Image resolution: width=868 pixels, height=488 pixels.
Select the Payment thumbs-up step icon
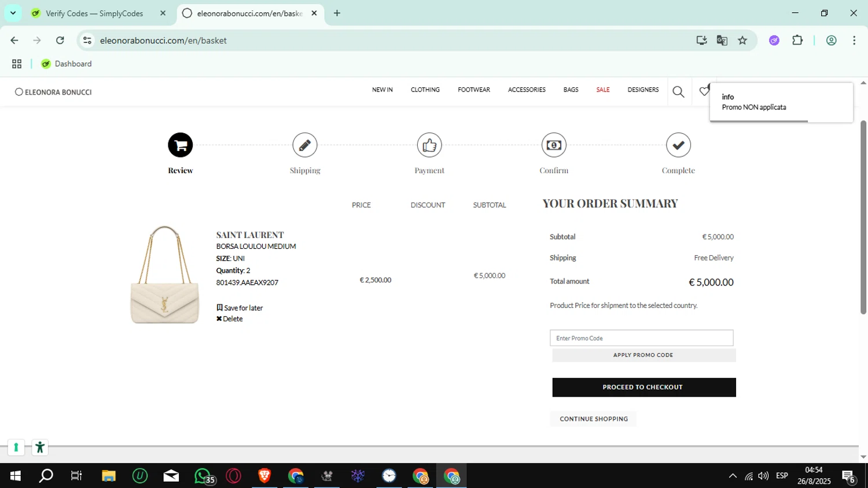tap(429, 145)
